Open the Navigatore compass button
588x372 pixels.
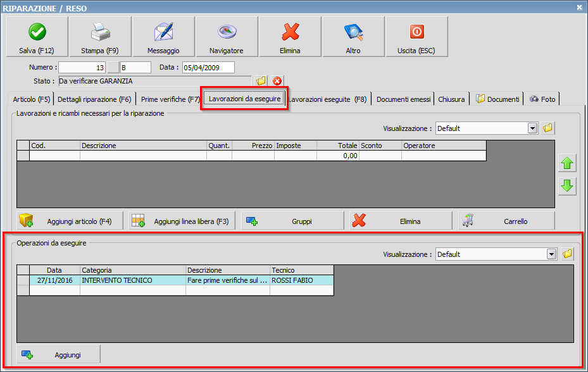coord(227,37)
